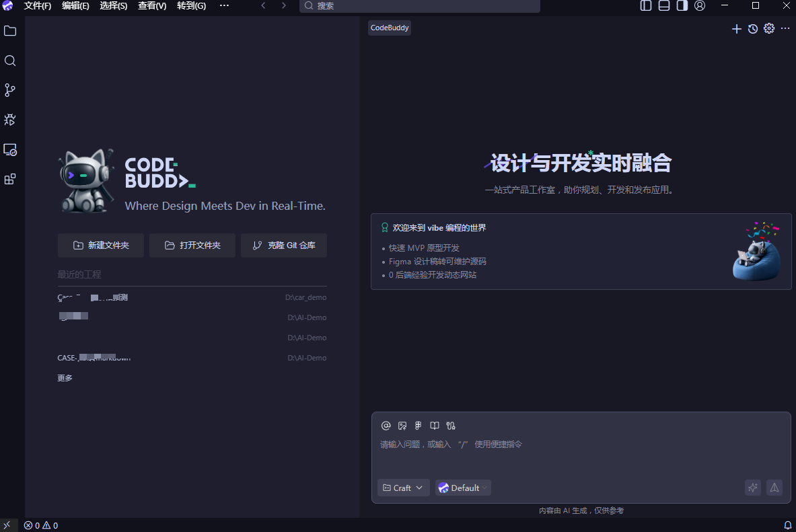796x532 pixels.
Task: Open the Craft mode dropdown
Action: pos(403,488)
